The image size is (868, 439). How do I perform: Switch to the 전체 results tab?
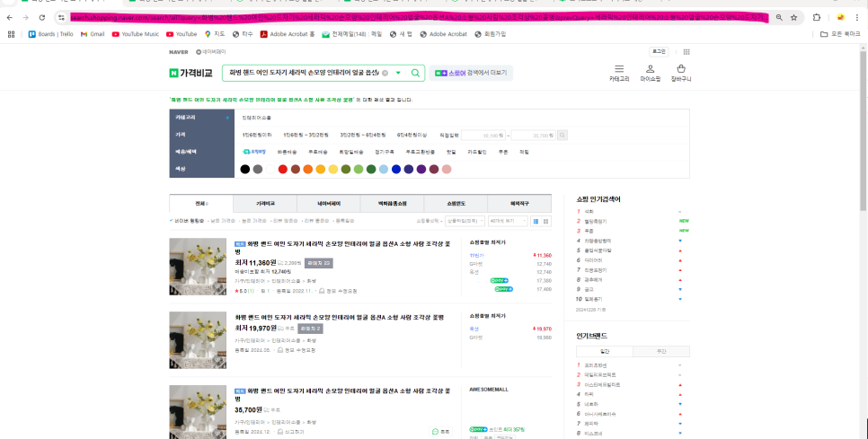point(201,204)
